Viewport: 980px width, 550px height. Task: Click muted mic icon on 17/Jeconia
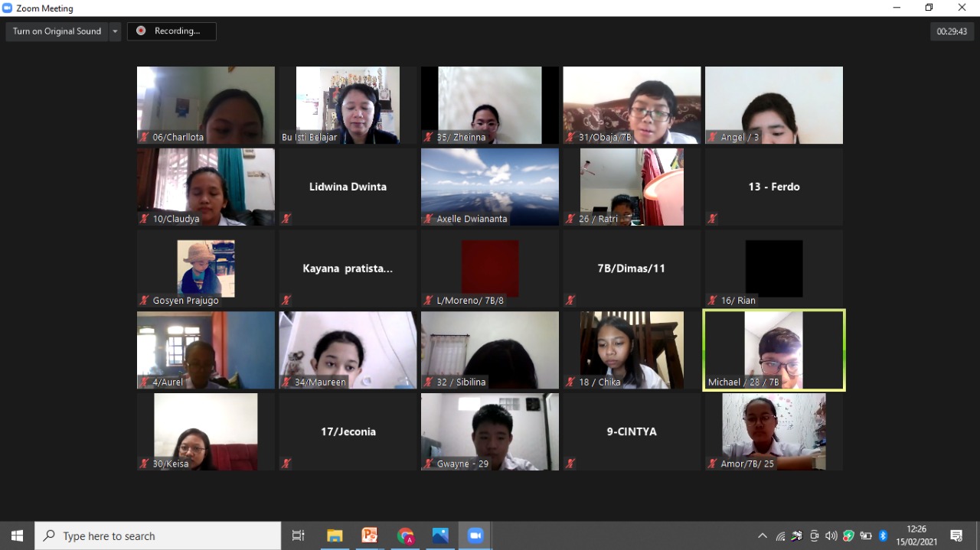coord(286,464)
